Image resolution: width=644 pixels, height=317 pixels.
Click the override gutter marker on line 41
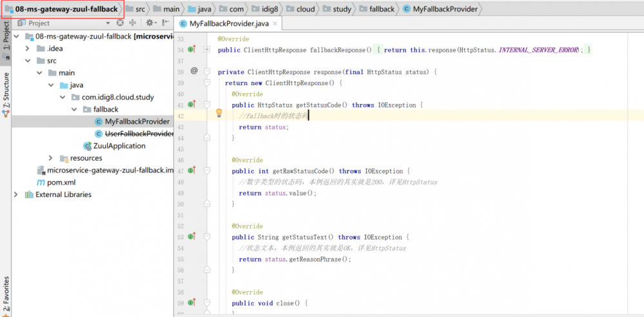click(191, 105)
